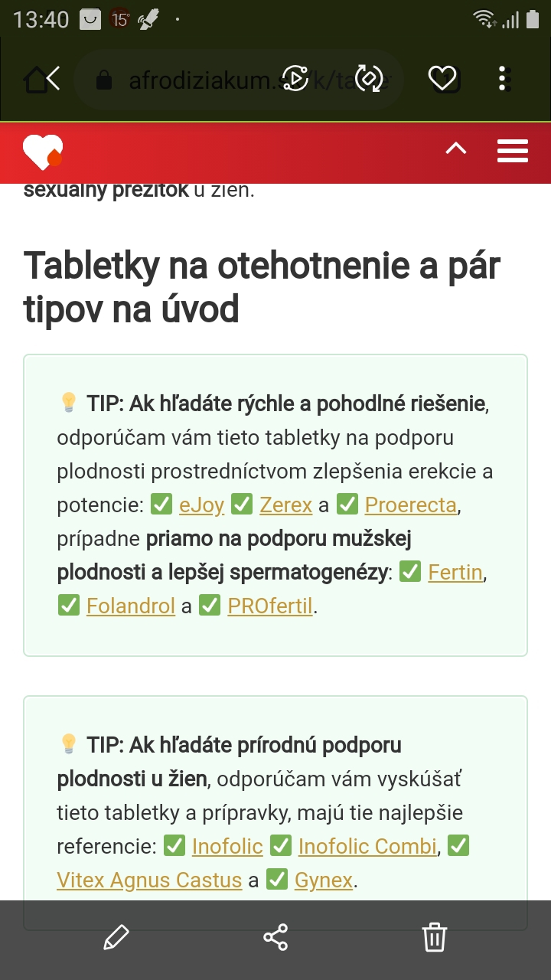Image resolution: width=551 pixels, height=980 pixels.
Task: Visit the PROfertil link
Action: (x=270, y=606)
